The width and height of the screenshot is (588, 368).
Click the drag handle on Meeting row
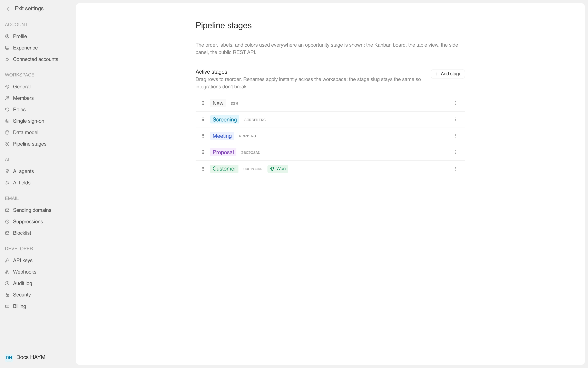[x=203, y=136]
